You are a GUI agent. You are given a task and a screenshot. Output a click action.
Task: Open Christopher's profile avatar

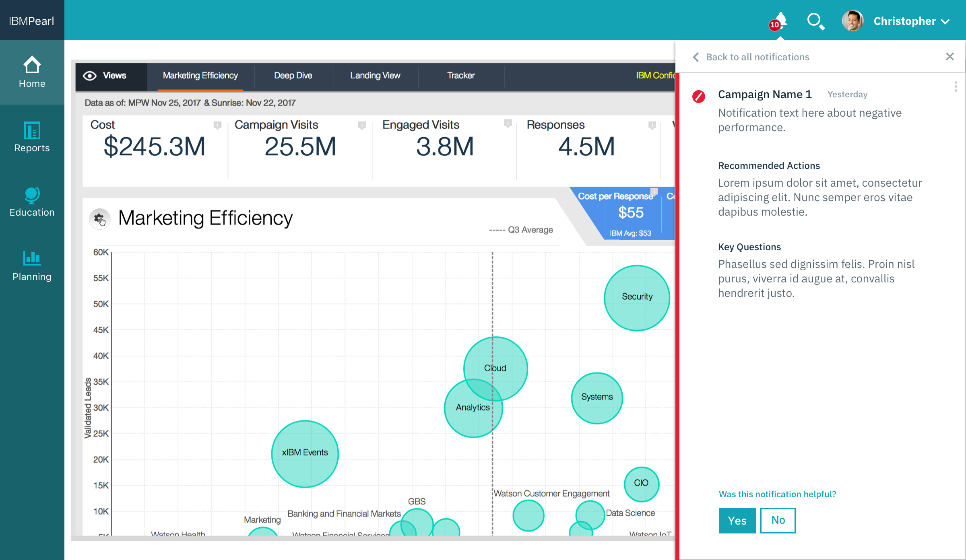[852, 21]
